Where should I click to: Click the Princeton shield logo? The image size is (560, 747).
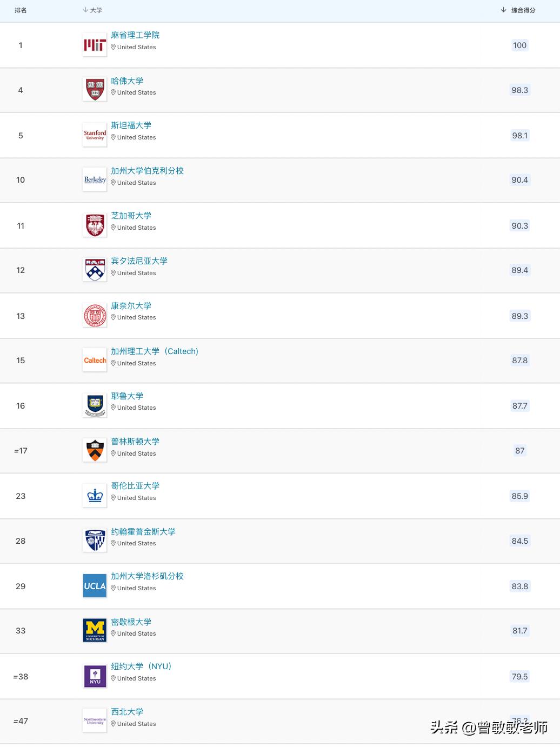click(x=95, y=450)
